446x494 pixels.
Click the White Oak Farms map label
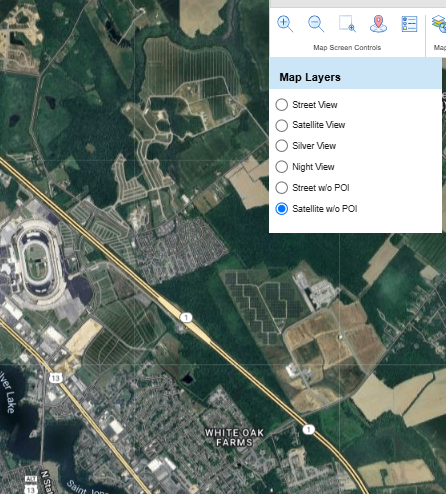(234, 438)
